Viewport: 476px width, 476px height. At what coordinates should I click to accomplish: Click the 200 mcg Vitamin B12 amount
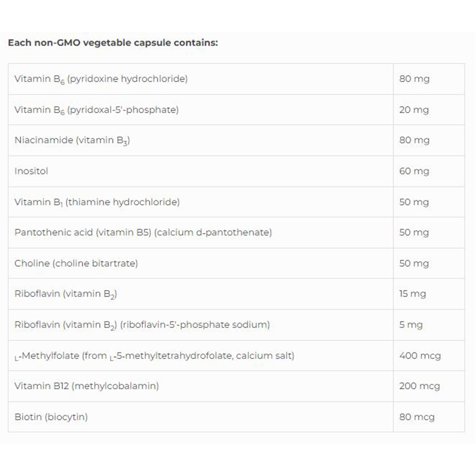pyautogui.click(x=420, y=386)
